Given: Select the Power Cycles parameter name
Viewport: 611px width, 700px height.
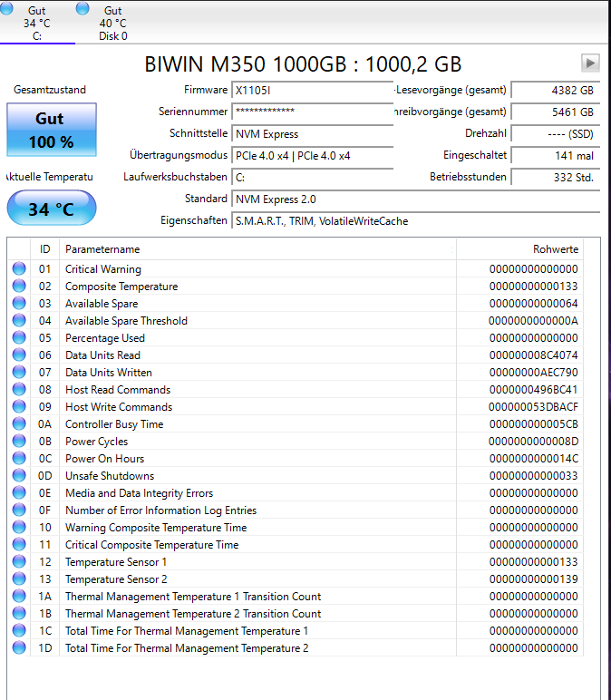Looking at the screenshot, I should pos(96,442).
